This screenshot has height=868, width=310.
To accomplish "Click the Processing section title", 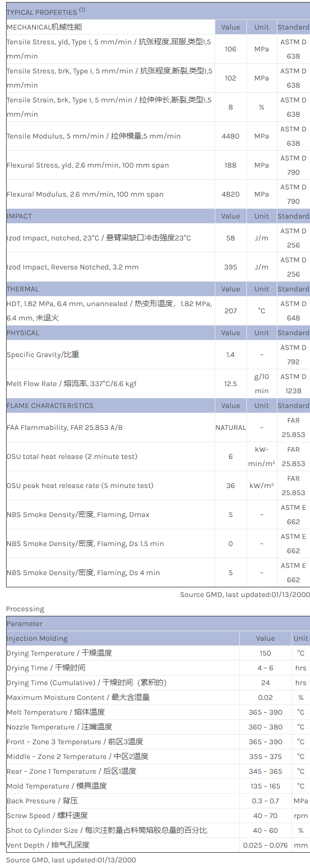I will click(25, 609).
